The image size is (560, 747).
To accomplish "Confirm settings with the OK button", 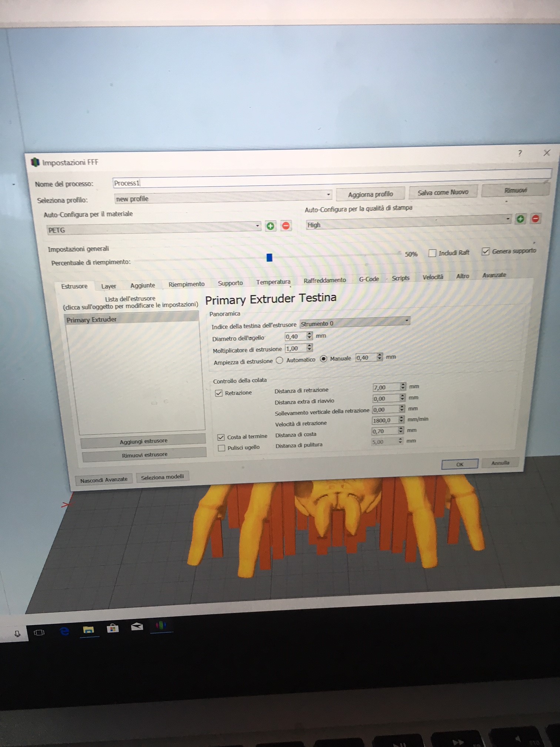I will click(x=460, y=464).
